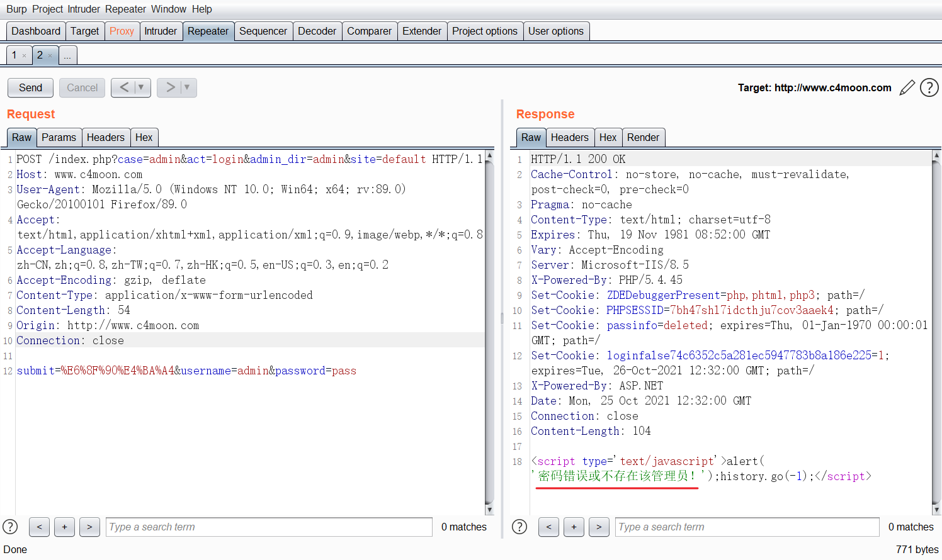Switch to Comparer tab
Image resolution: width=942 pixels, height=560 pixels.
[370, 31]
